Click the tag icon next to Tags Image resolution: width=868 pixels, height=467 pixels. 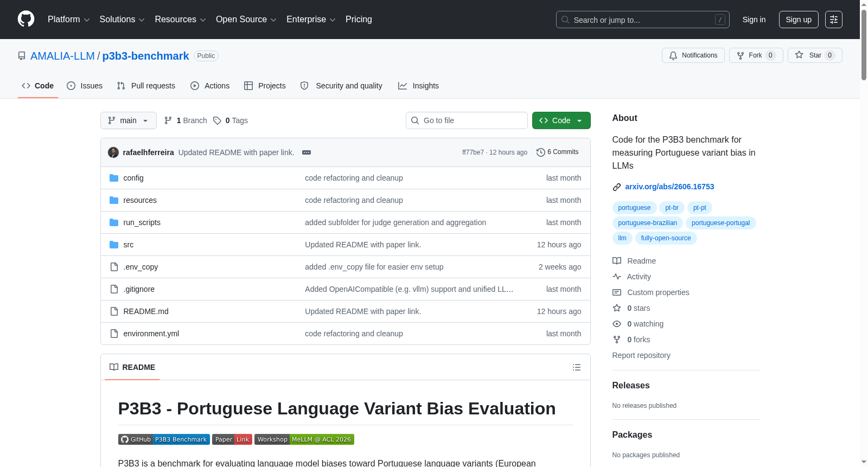217,120
